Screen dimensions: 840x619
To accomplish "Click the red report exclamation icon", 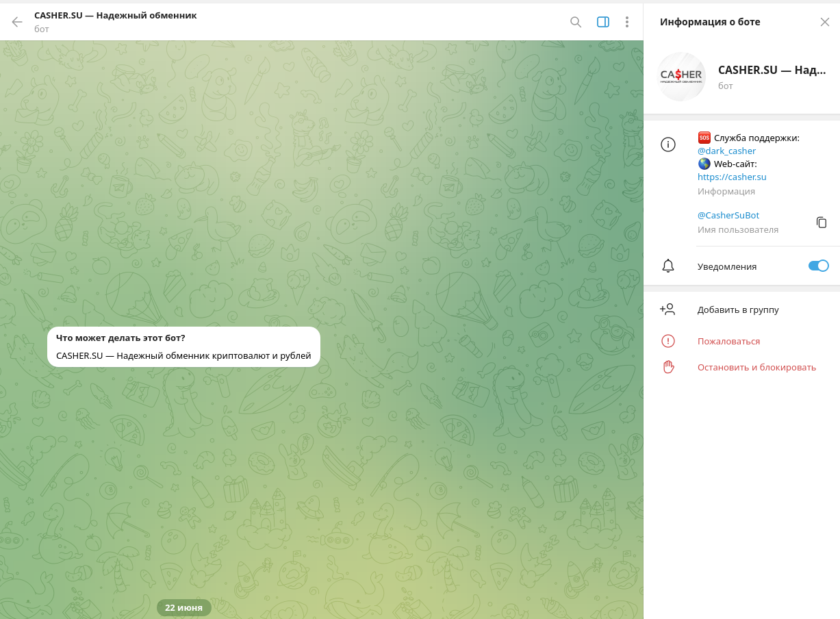I will pos(667,341).
